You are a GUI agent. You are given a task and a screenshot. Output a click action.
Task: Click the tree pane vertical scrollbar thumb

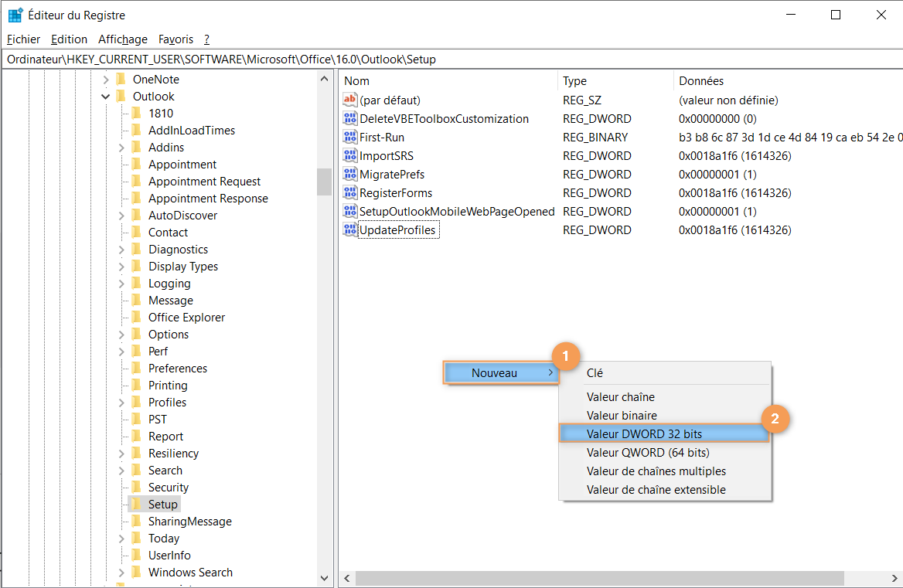coord(324,182)
